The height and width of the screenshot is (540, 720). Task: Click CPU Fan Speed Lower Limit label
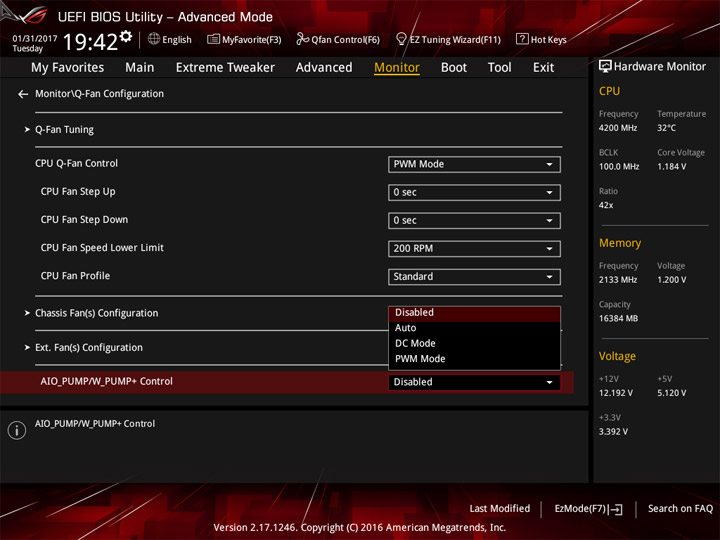coord(102,248)
